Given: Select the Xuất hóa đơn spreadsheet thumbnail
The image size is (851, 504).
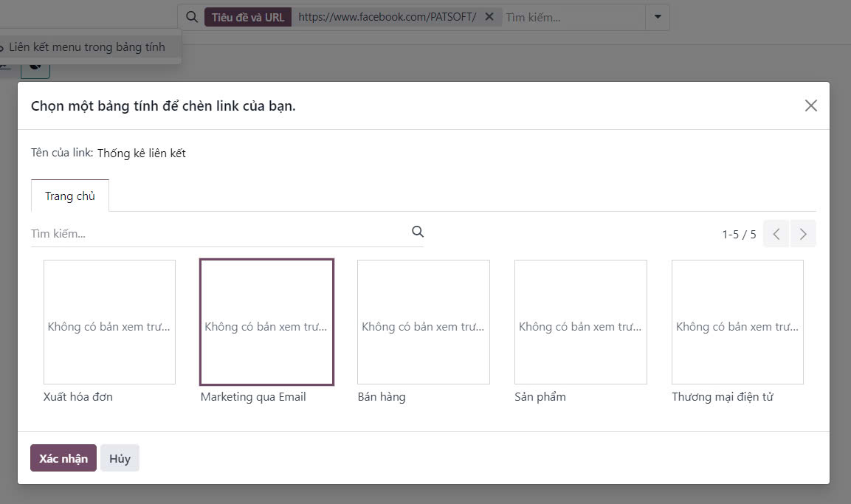Looking at the screenshot, I should point(109,322).
